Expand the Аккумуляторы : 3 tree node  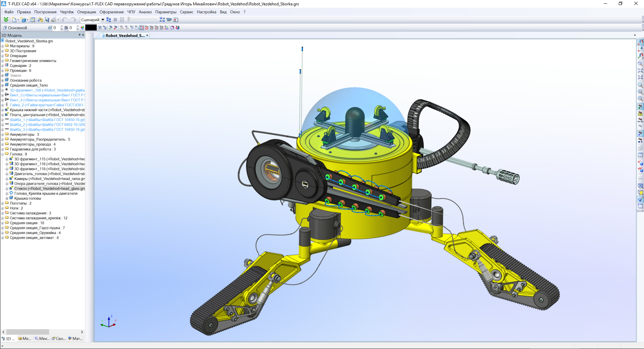(2, 135)
